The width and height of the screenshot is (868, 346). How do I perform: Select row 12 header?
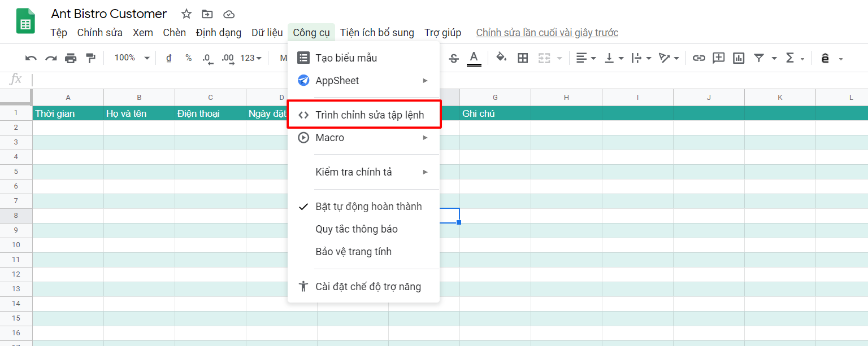tap(16, 274)
